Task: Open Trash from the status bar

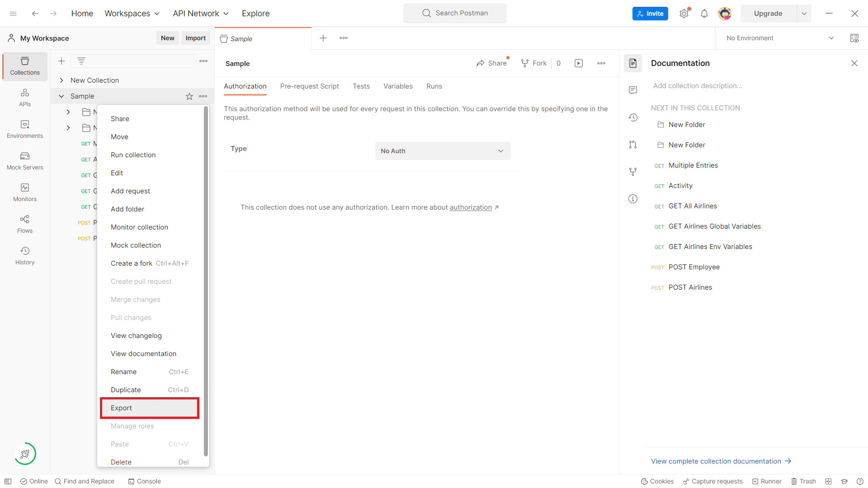Action: (x=803, y=481)
